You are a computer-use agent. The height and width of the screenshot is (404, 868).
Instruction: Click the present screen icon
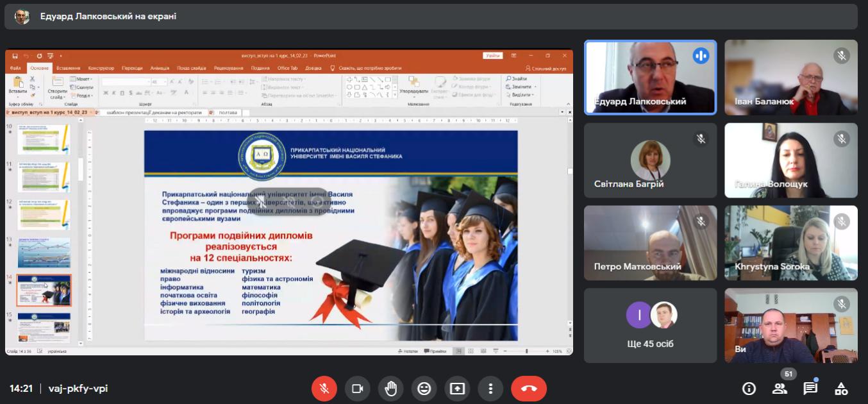click(457, 389)
